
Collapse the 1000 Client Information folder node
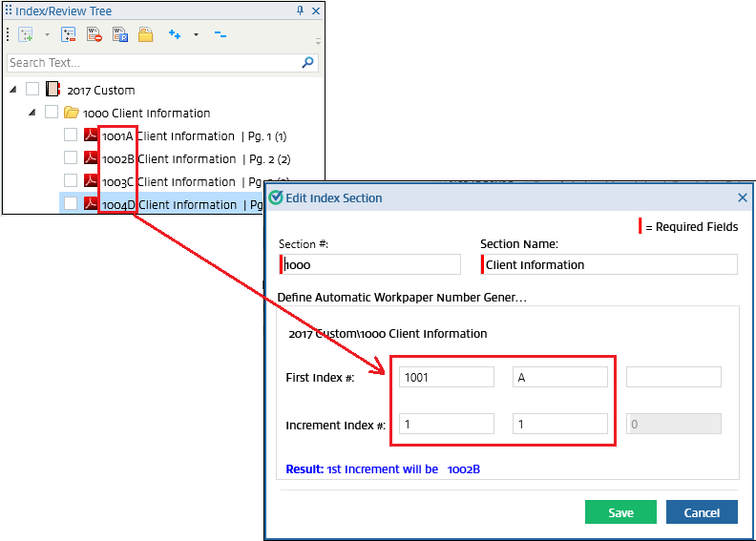[31, 113]
